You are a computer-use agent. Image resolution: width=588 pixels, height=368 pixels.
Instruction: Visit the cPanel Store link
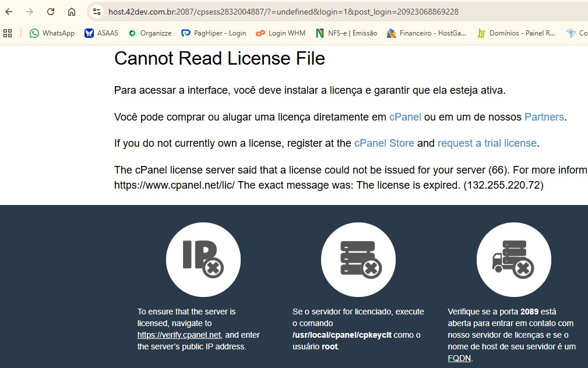384,143
